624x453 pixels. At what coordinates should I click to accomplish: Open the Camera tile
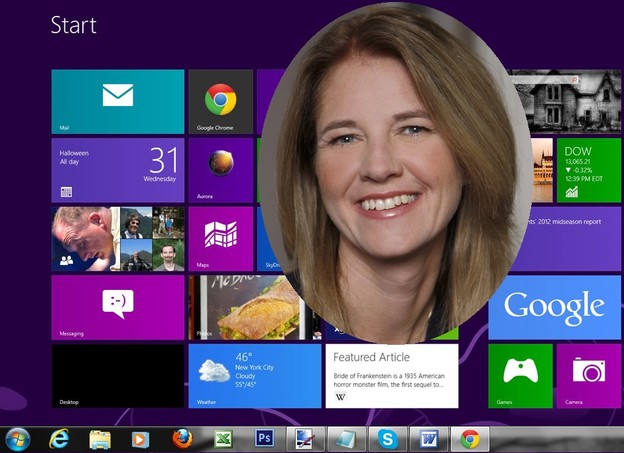(589, 375)
